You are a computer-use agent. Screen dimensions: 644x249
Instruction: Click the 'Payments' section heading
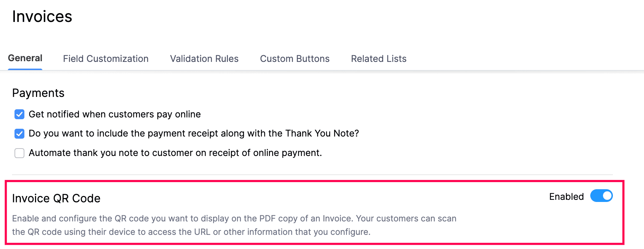38,93
